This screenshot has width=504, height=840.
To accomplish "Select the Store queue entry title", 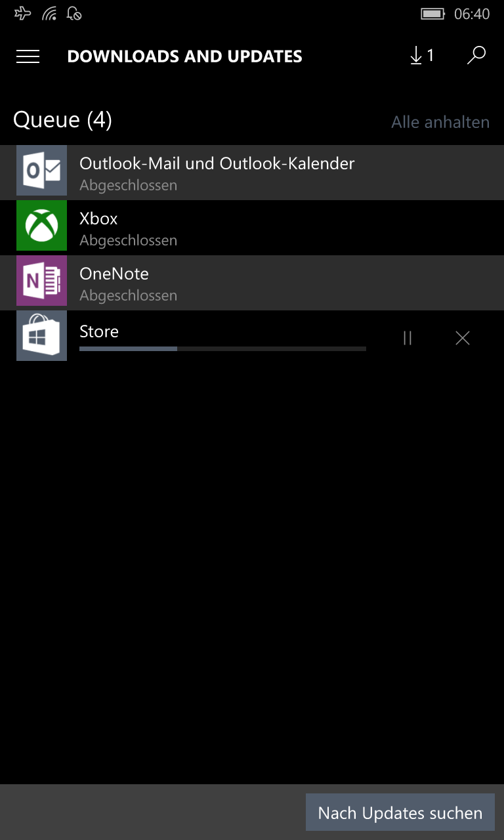I will click(99, 331).
